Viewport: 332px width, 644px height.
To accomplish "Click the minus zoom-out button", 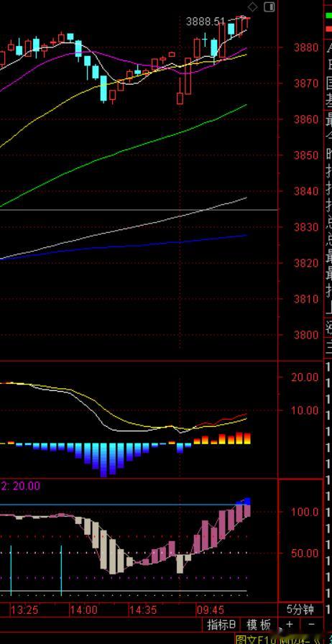I will tap(313, 625).
